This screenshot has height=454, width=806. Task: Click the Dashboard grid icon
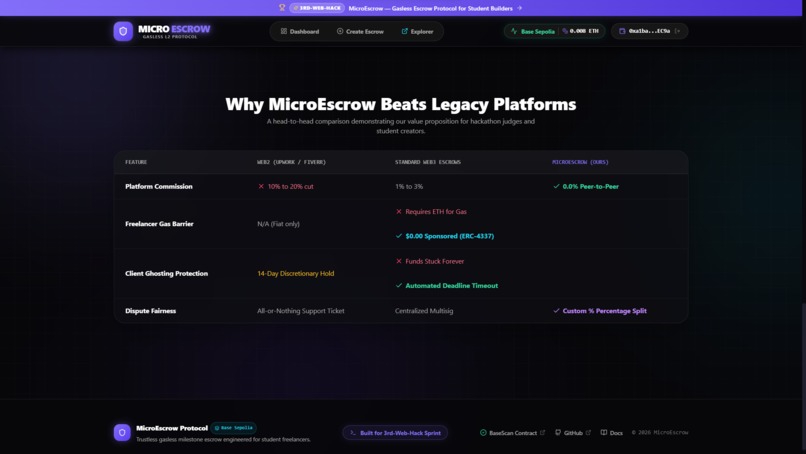pos(283,31)
